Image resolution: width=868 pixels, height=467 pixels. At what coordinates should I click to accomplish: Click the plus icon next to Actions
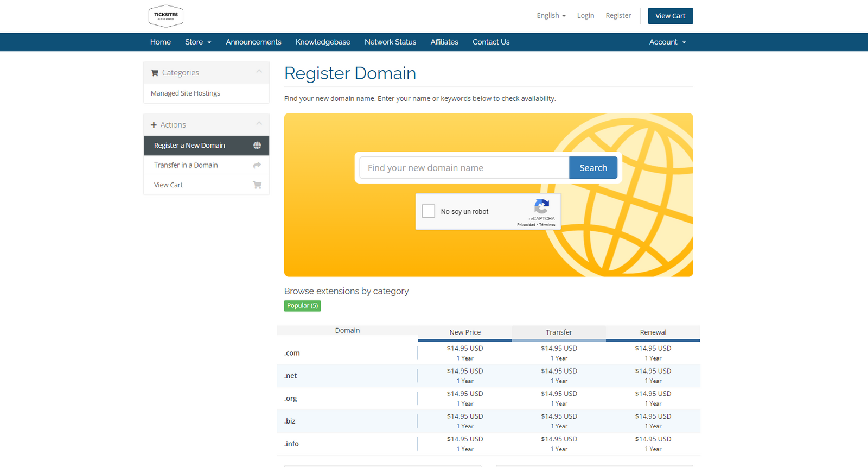[154, 125]
